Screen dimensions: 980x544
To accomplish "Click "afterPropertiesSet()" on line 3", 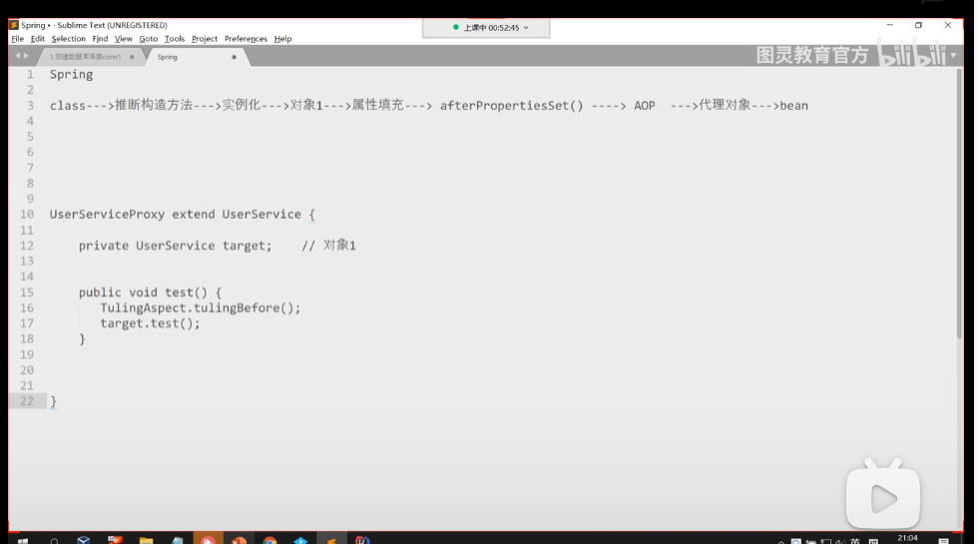I will [x=511, y=106].
